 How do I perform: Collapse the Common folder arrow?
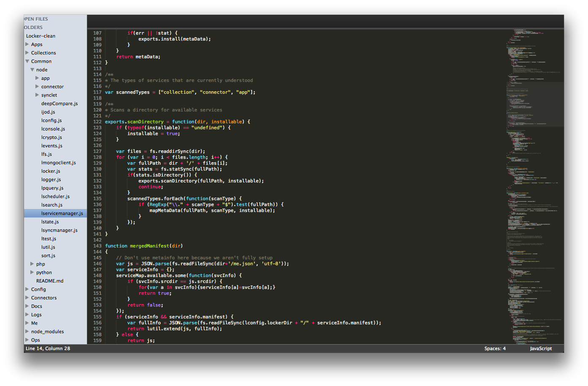click(27, 61)
